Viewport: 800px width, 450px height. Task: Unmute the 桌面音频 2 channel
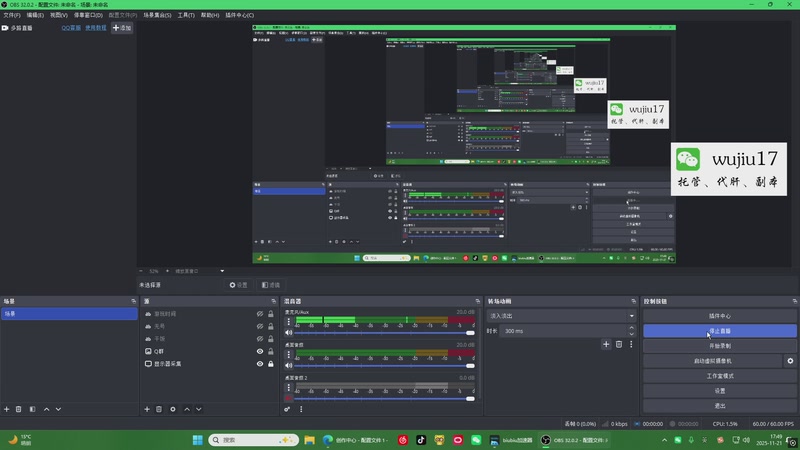point(289,398)
